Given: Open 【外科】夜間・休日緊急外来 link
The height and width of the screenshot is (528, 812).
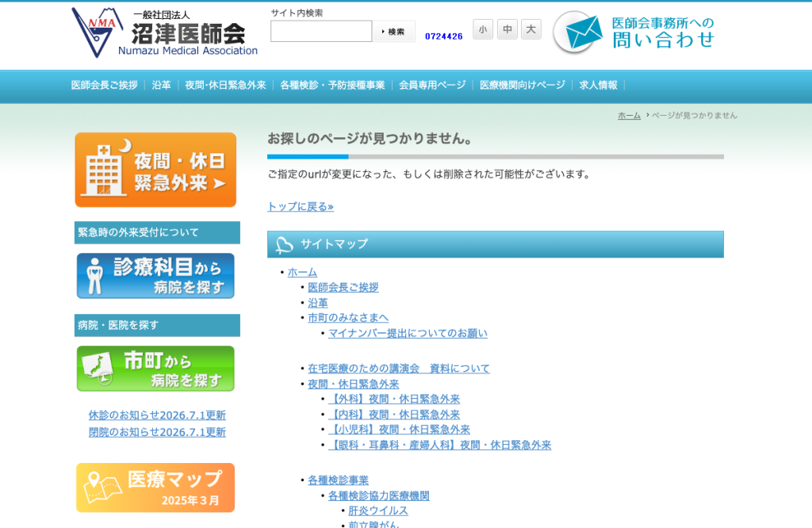Looking at the screenshot, I should coord(394,399).
